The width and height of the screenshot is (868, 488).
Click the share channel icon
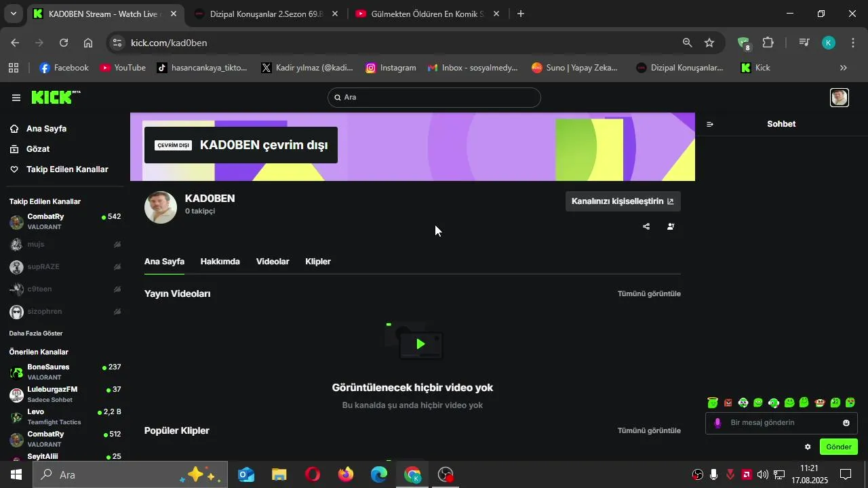[x=646, y=226]
